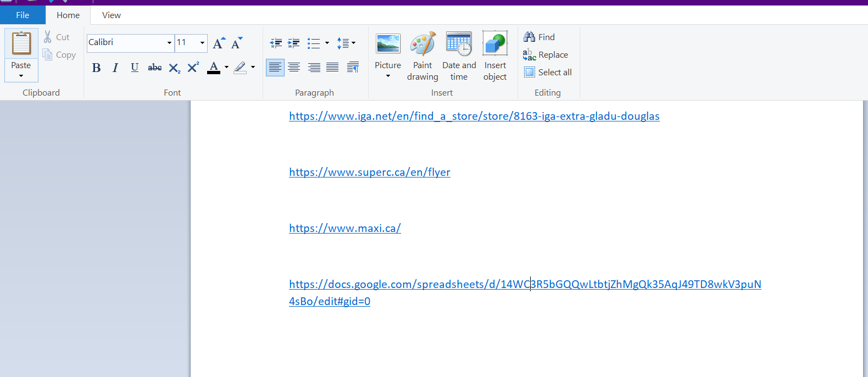This screenshot has height=377, width=868.
Task: Click the Decrease indent icon
Action: coord(276,43)
